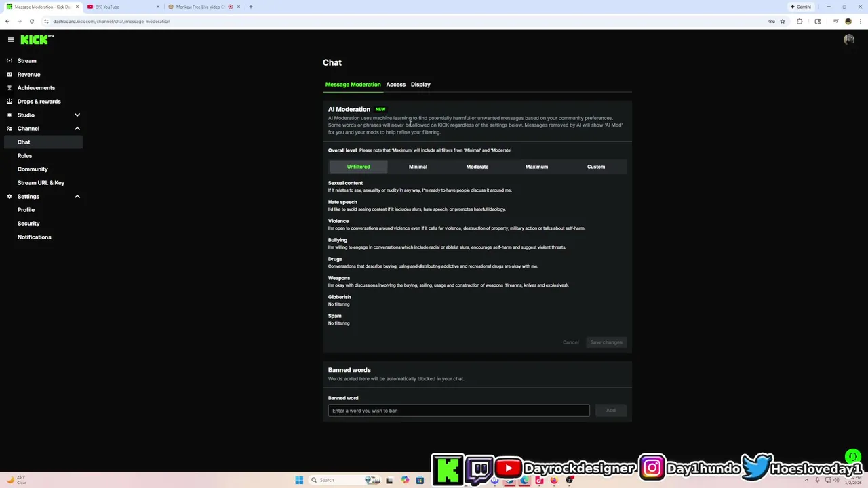Collapse the Channel section chevron
Viewport: 868px width, 488px height.
pyautogui.click(x=77, y=129)
